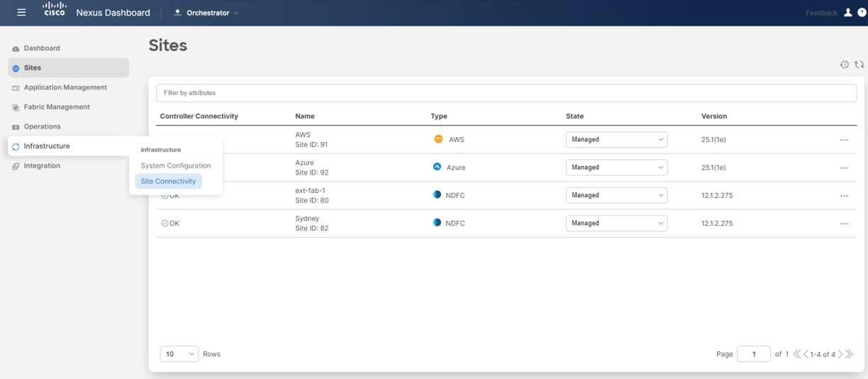Open actions menu for Sydney row

[844, 224]
